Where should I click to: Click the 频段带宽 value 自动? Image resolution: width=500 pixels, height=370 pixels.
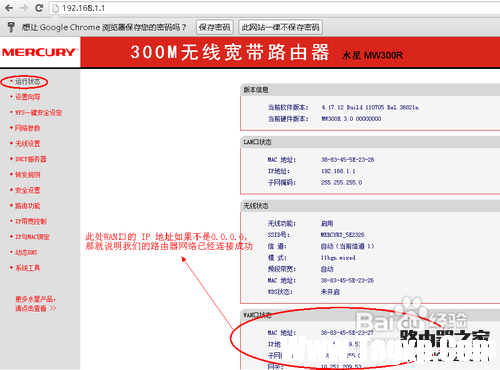click(x=327, y=269)
